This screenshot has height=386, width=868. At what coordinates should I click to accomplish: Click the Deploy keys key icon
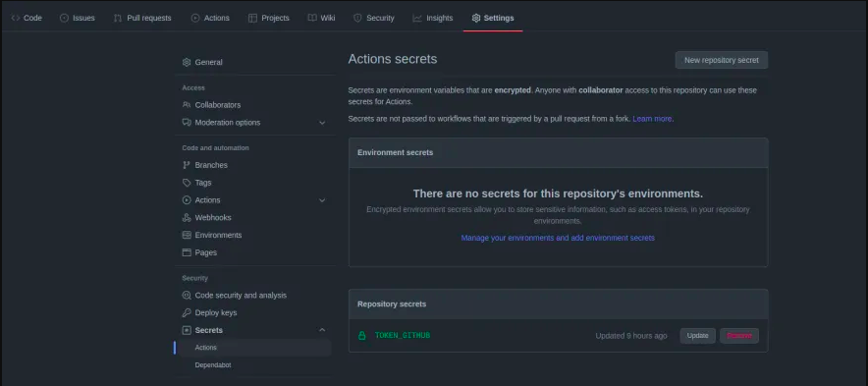pos(187,313)
